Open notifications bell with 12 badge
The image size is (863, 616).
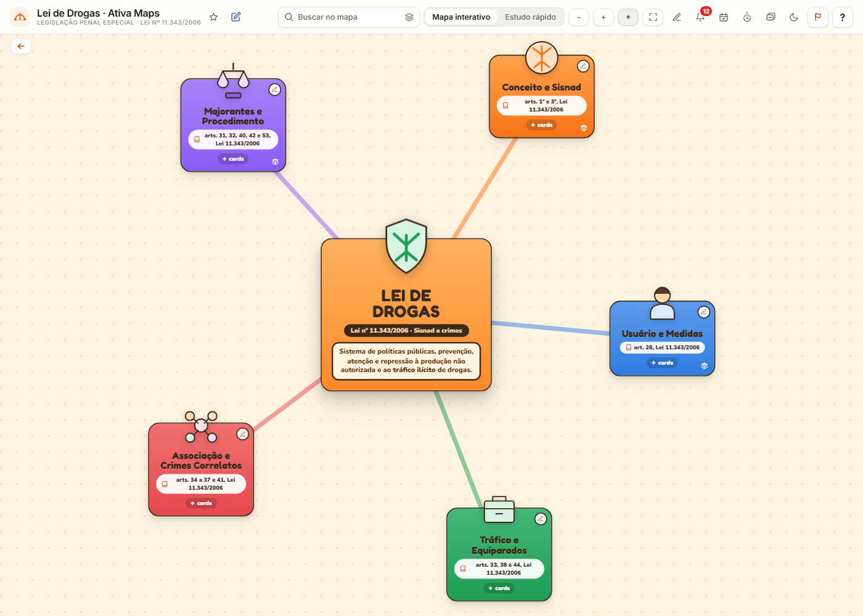(x=700, y=17)
